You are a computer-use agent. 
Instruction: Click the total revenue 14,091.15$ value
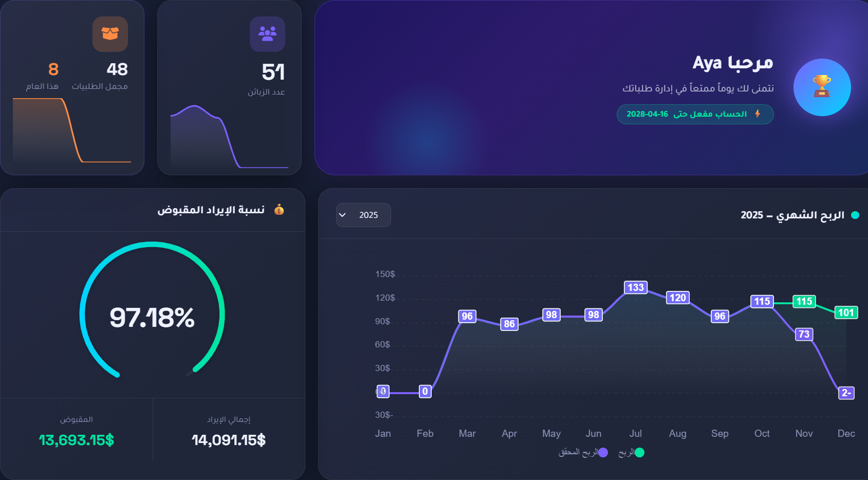[x=229, y=440]
